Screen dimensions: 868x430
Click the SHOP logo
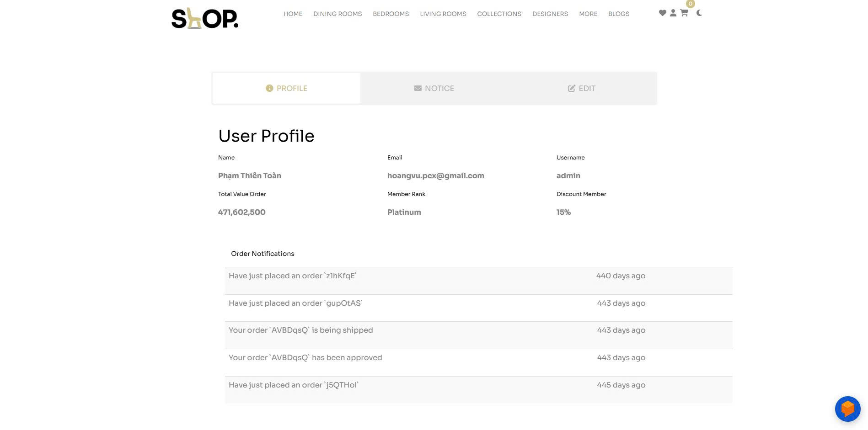click(205, 19)
